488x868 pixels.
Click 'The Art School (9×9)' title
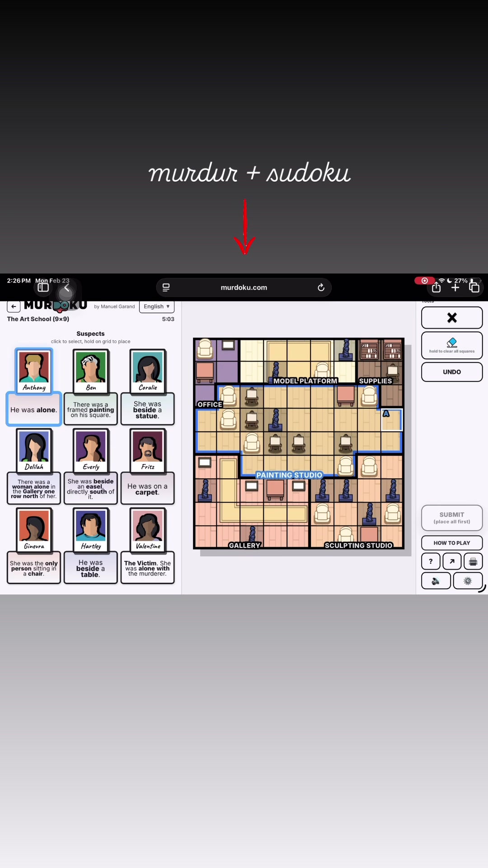(x=38, y=319)
